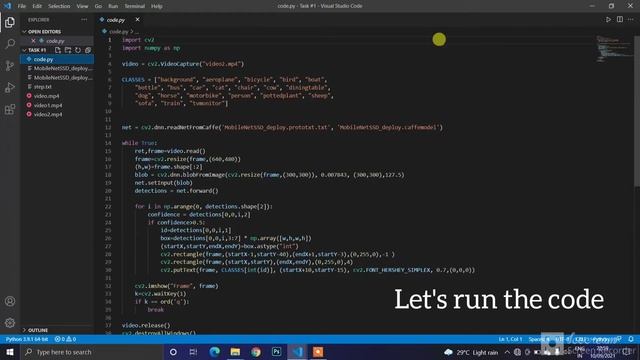Viewport: 640px width, 360px height.
Task: Run the Python file with the play icon
Action: [608, 19]
